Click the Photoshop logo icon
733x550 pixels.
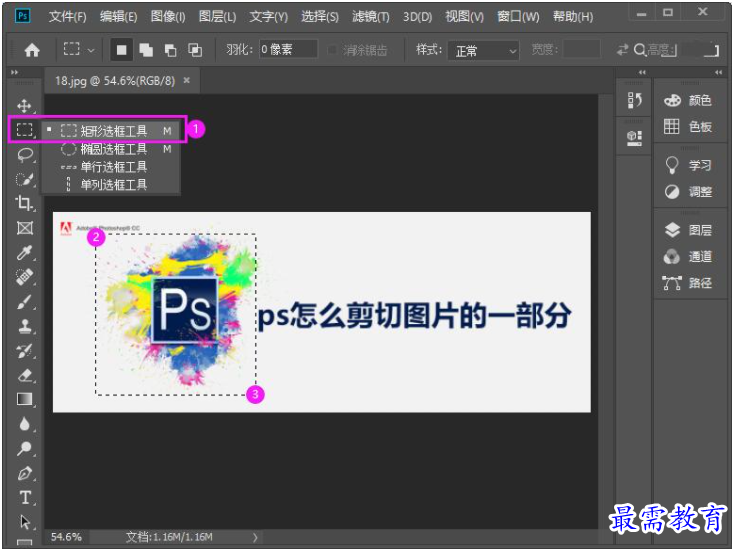(22, 16)
